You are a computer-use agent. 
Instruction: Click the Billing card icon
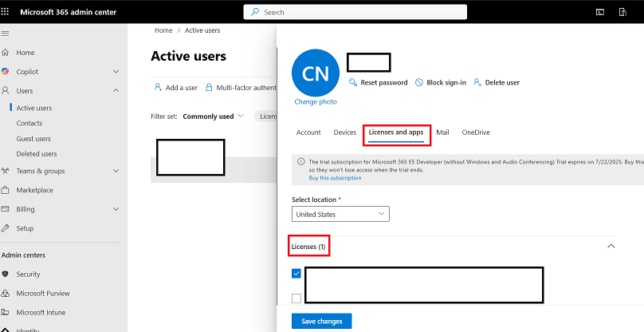click(x=6, y=209)
